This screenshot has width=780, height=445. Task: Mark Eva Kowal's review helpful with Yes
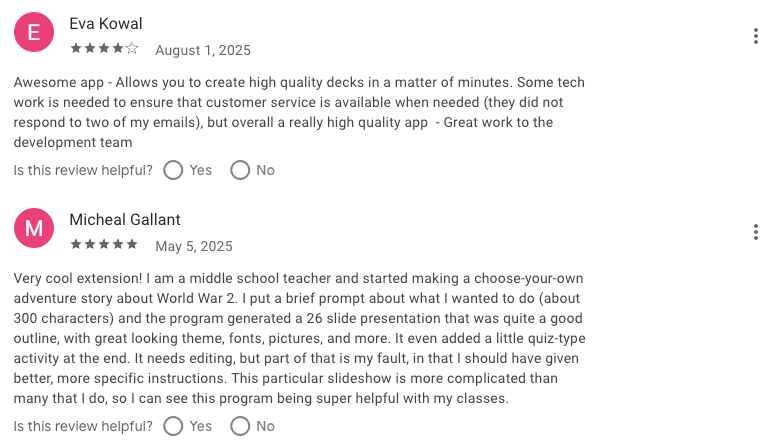pos(173,170)
